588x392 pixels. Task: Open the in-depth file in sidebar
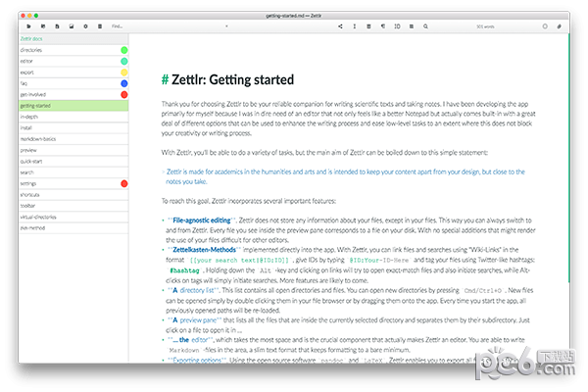point(73,117)
